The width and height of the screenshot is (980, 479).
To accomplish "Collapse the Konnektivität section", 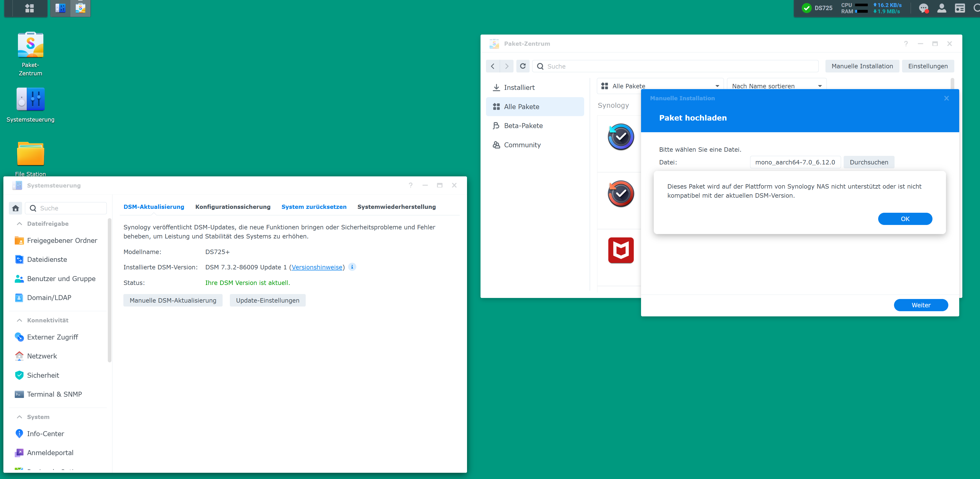I will pyautogui.click(x=19, y=320).
